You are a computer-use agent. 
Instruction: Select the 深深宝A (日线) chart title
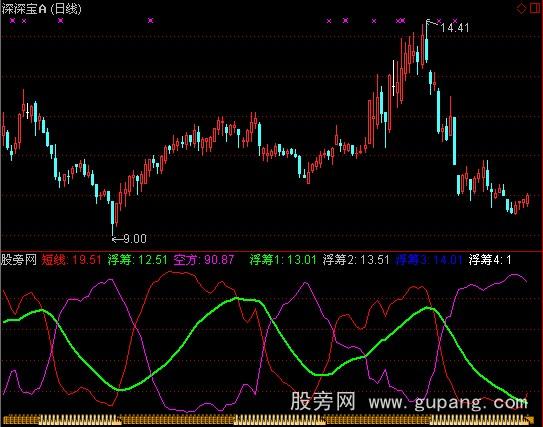[41, 9]
